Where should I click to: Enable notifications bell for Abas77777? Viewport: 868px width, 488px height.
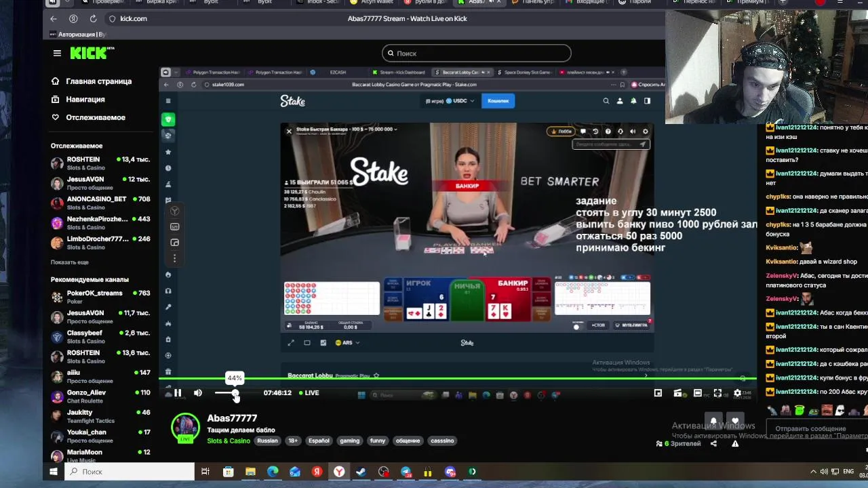coord(713,422)
